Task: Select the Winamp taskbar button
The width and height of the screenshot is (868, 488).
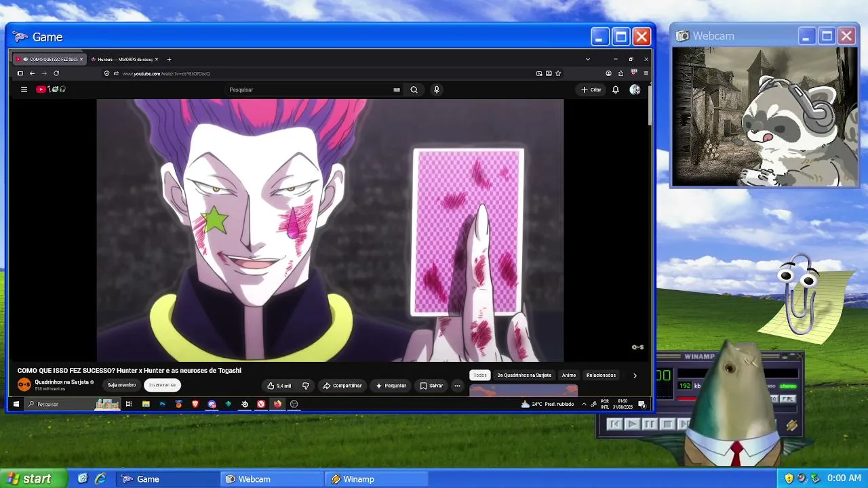Action: click(376, 479)
